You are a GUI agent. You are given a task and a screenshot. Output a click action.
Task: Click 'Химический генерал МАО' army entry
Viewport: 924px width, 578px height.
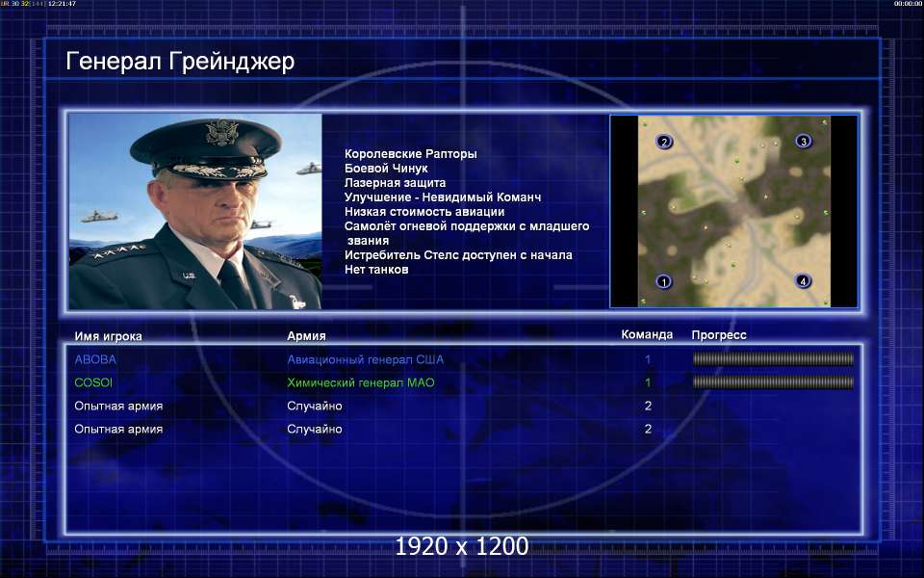[361, 382]
